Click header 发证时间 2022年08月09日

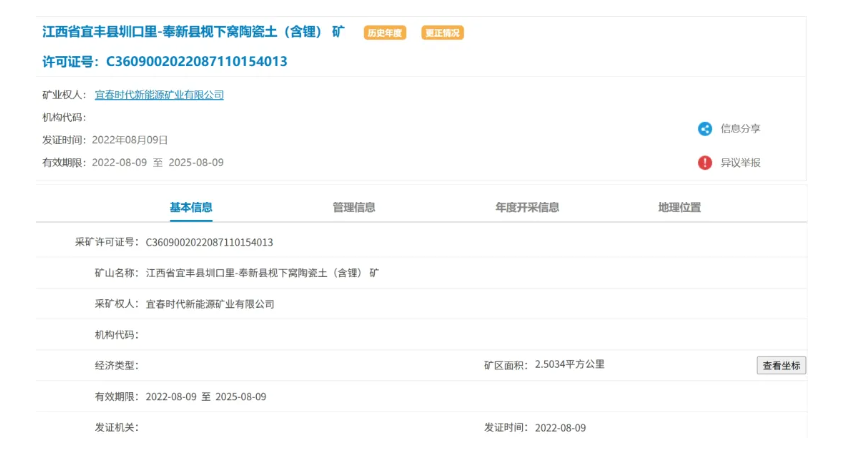(x=105, y=140)
